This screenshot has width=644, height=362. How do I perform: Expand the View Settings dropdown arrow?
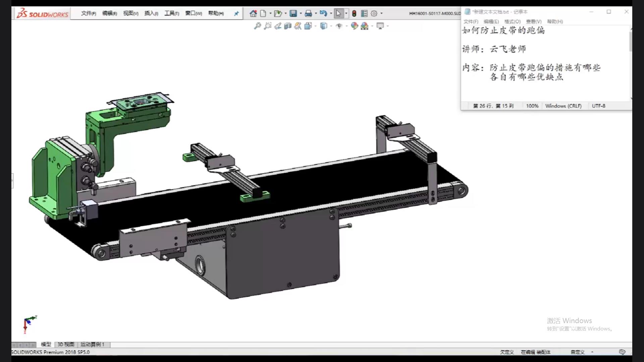click(387, 26)
